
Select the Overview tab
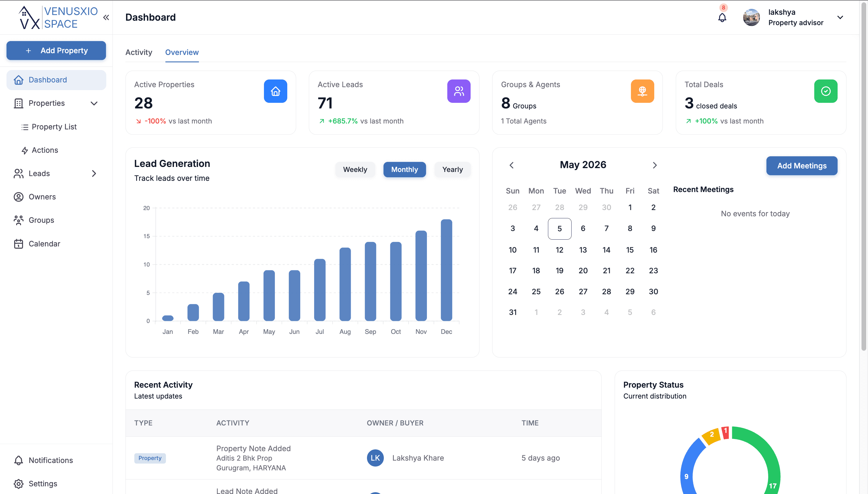click(182, 52)
